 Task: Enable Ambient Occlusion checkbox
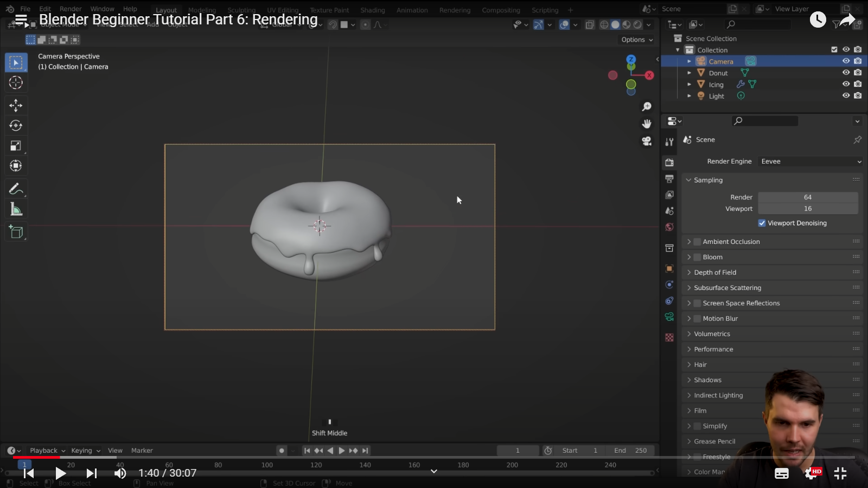click(697, 242)
